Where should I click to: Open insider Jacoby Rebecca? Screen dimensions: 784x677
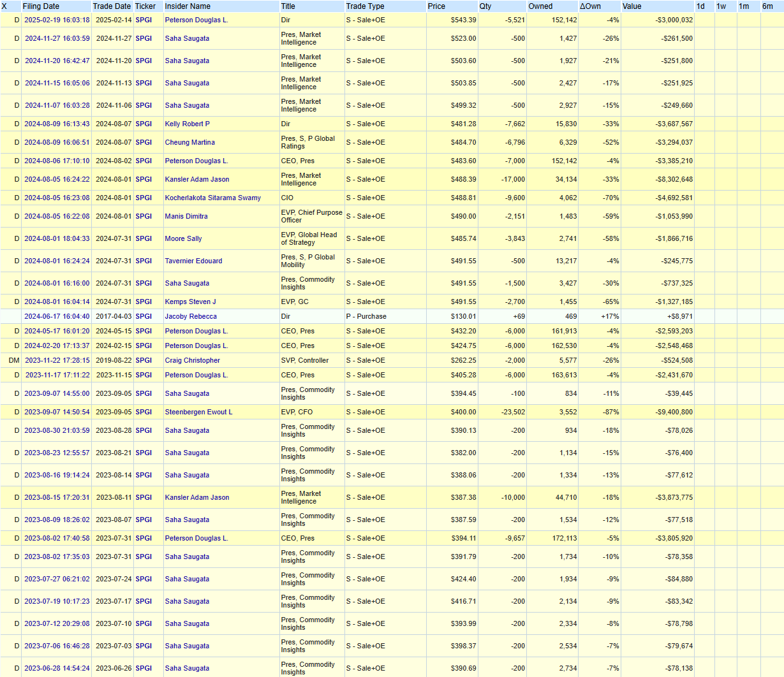tap(191, 316)
